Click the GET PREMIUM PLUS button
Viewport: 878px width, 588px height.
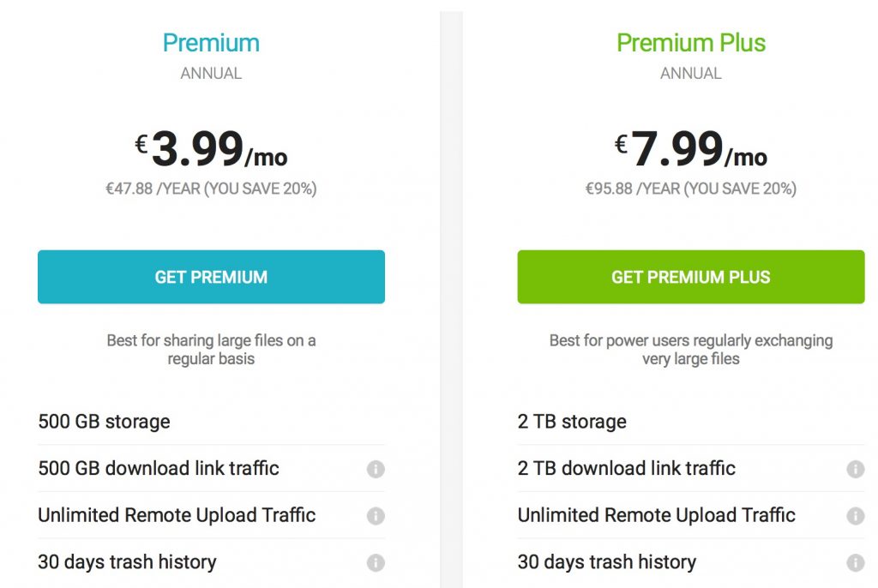point(690,277)
